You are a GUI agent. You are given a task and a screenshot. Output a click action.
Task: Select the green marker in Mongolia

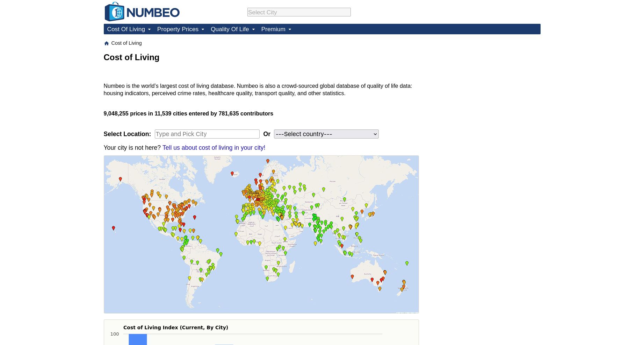345,199
